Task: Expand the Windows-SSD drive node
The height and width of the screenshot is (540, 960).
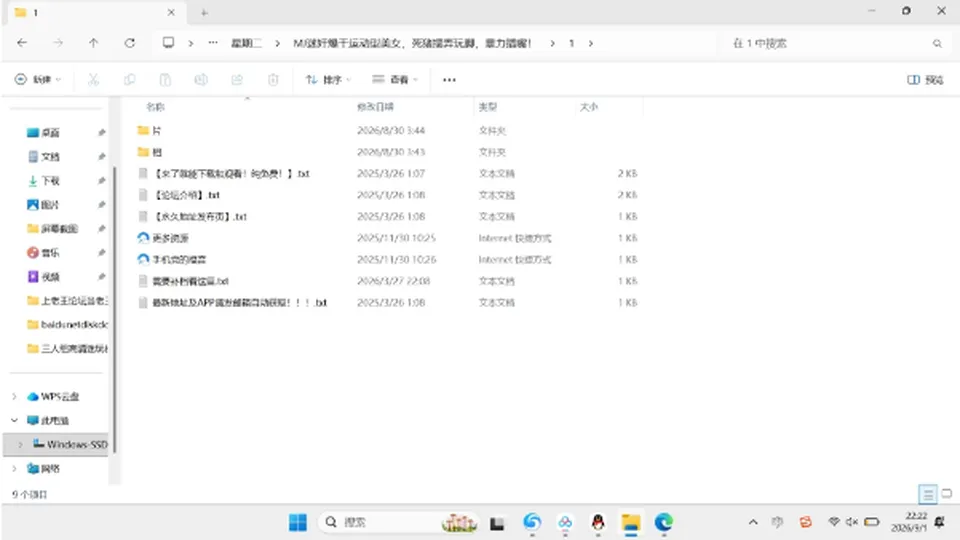Action: click(20, 444)
